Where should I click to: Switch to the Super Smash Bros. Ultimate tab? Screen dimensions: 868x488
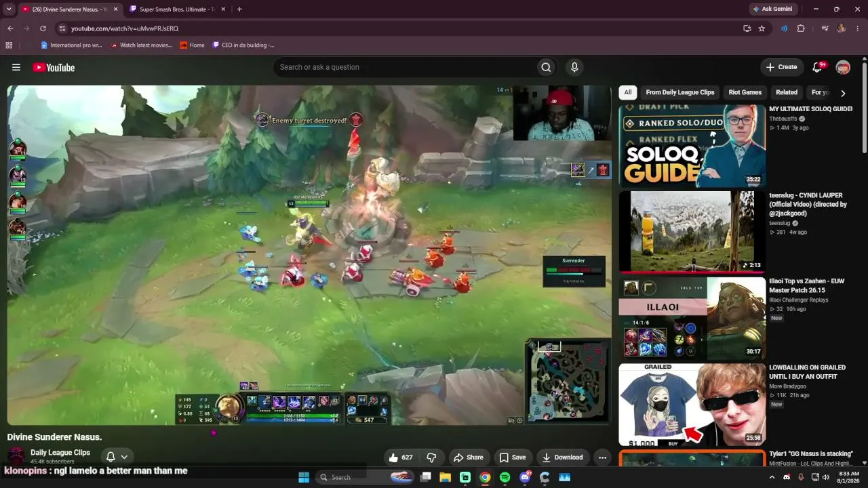coord(177,9)
